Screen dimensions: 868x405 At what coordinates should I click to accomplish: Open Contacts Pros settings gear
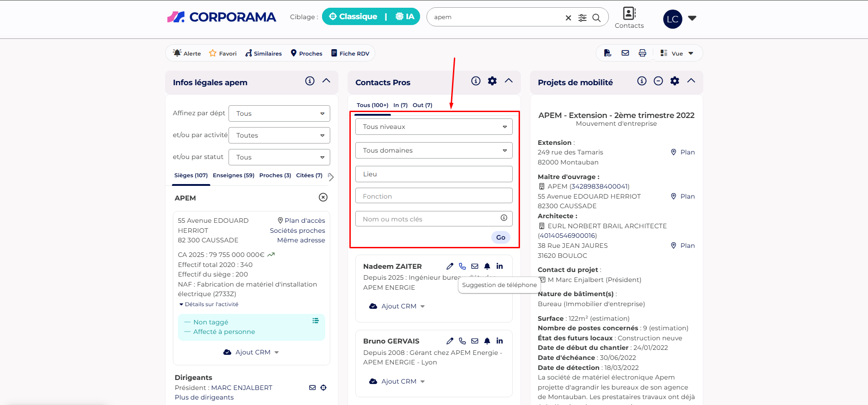[492, 81]
